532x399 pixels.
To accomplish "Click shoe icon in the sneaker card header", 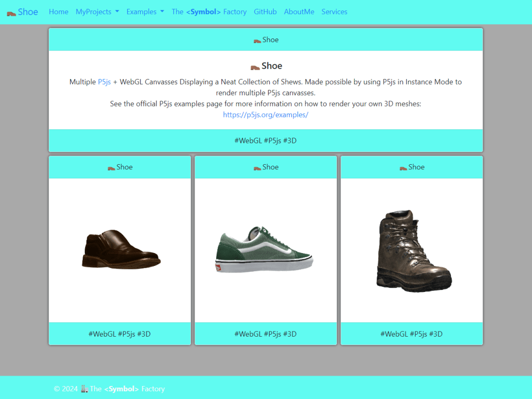I will pos(257,168).
